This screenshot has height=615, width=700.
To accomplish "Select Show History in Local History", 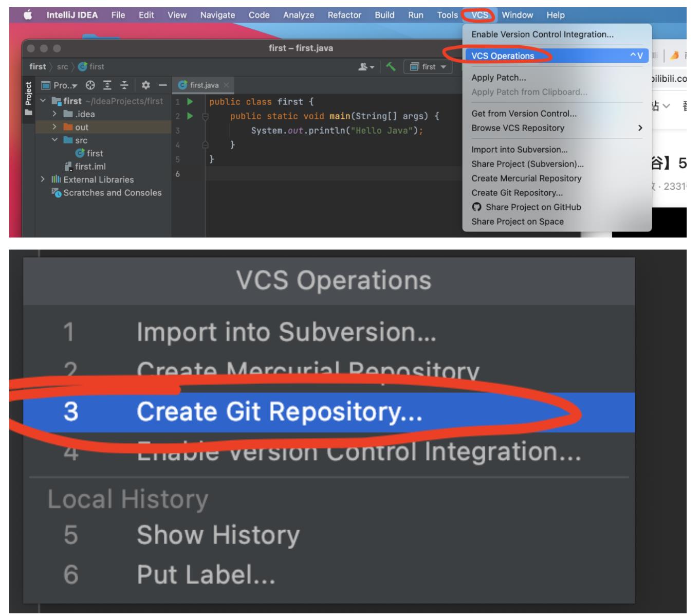I will [329, 535].
